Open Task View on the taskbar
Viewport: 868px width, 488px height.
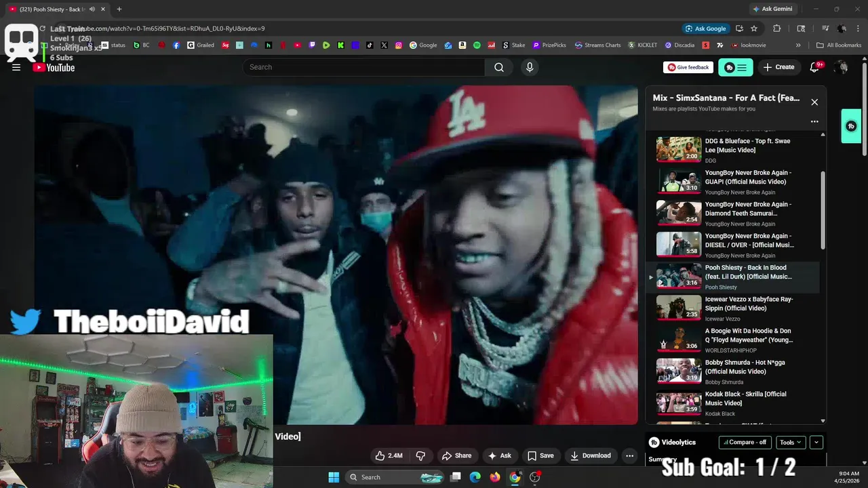tap(456, 477)
